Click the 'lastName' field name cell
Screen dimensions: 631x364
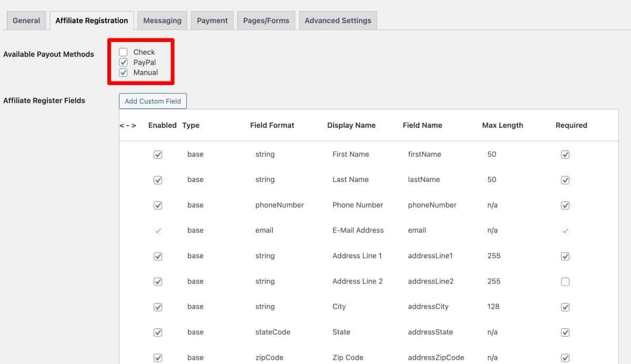tap(424, 179)
